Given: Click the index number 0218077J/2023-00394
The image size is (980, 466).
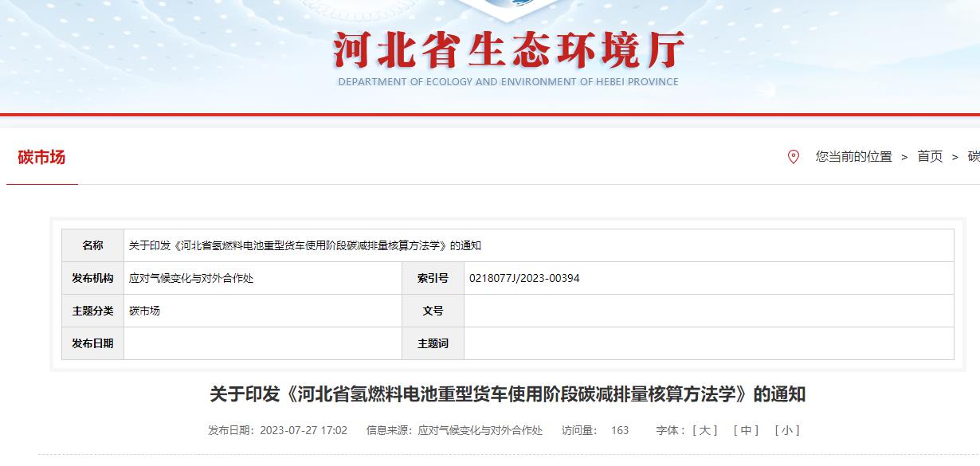Looking at the screenshot, I should pyautogui.click(x=524, y=279).
